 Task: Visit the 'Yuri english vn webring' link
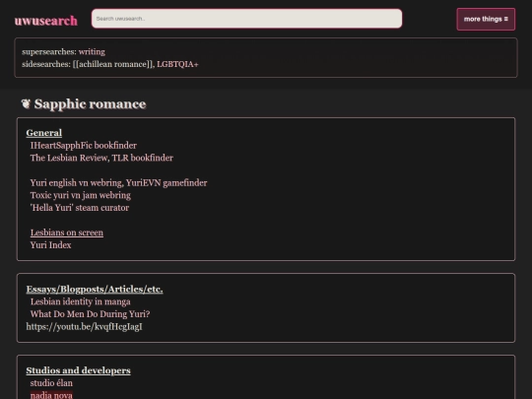pos(77,183)
